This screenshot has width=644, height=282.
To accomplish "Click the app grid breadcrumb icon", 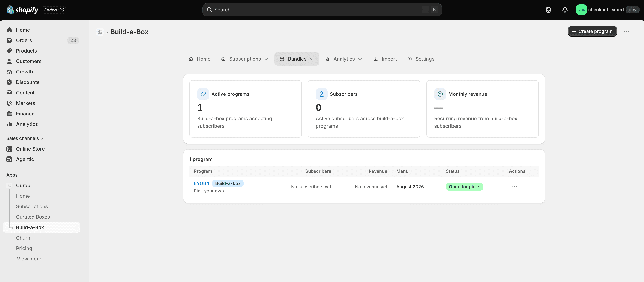I will (100, 32).
